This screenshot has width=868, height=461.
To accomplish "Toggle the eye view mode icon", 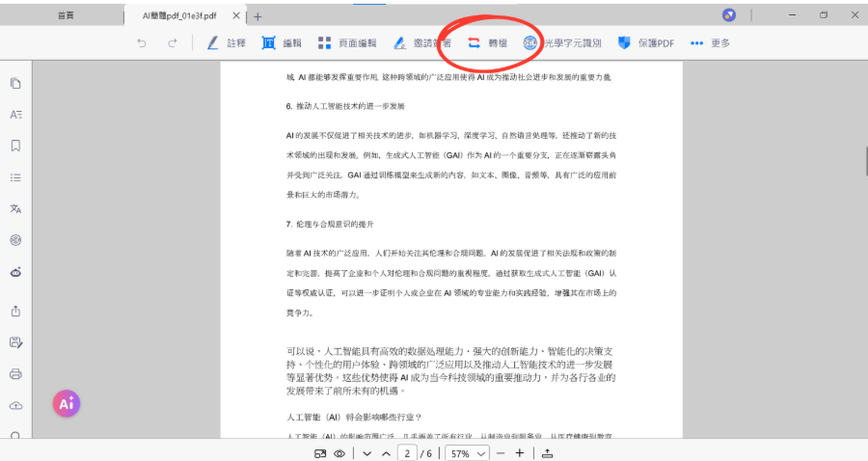I will pyautogui.click(x=339, y=453).
